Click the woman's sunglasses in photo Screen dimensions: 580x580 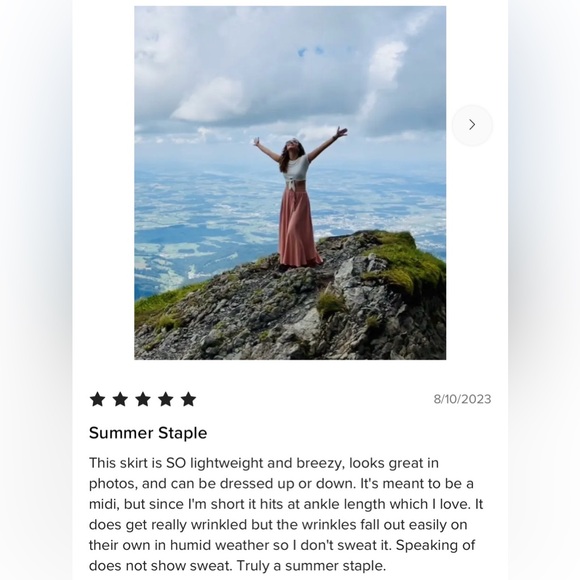[x=291, y=142]
